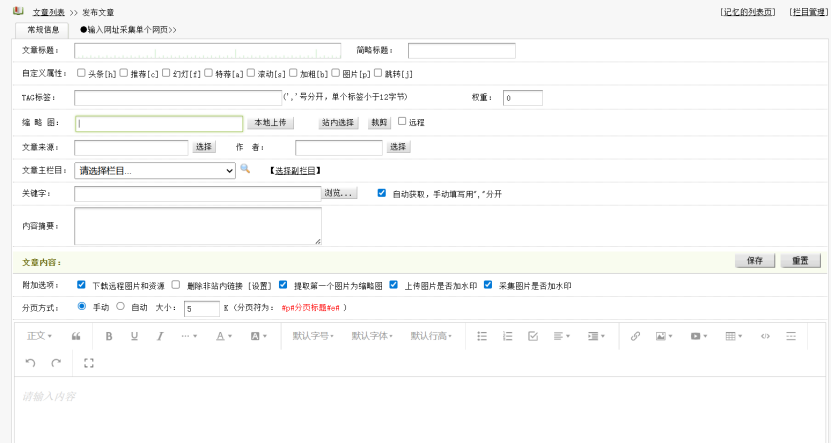831x443 pixels.
Task: Insert a blockquote using the quote icon
Action: tap(76, 336)
